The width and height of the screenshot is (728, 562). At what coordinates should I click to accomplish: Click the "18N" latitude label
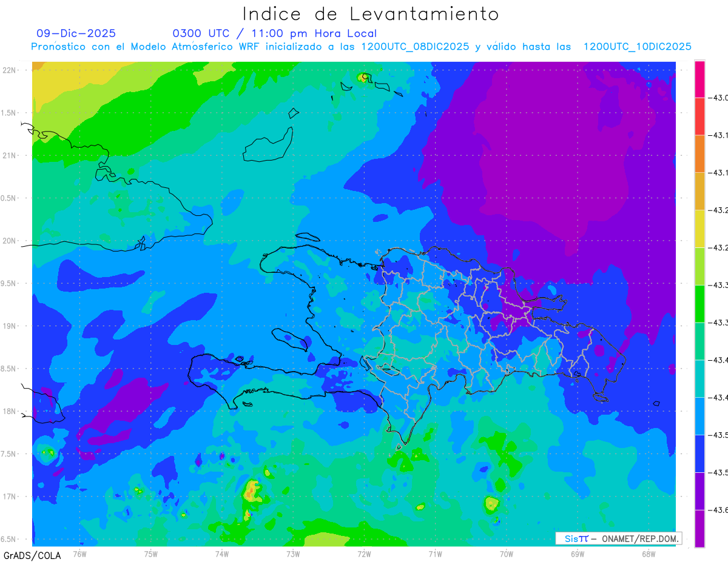9,411
